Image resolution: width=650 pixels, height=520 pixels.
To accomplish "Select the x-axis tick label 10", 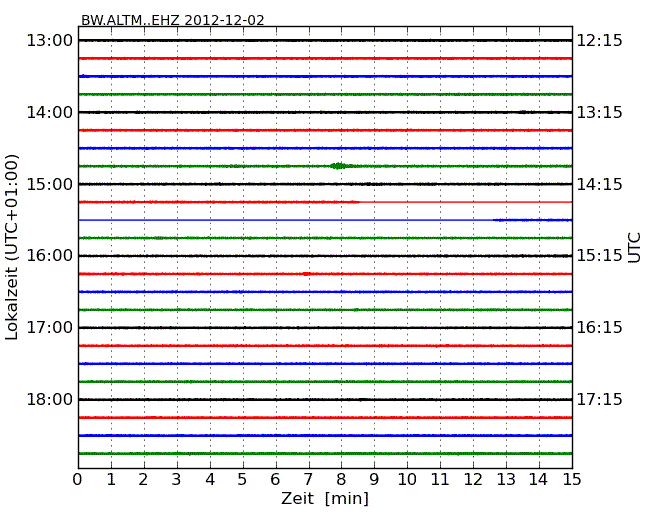I will 407,480.
